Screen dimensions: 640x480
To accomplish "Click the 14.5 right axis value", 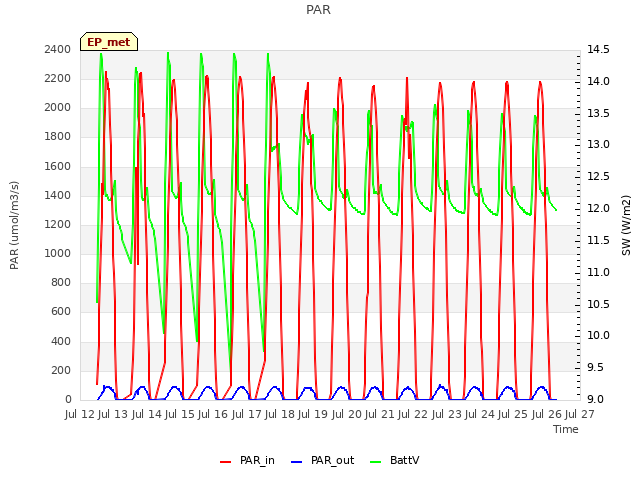I will click(x=598, y=49).
